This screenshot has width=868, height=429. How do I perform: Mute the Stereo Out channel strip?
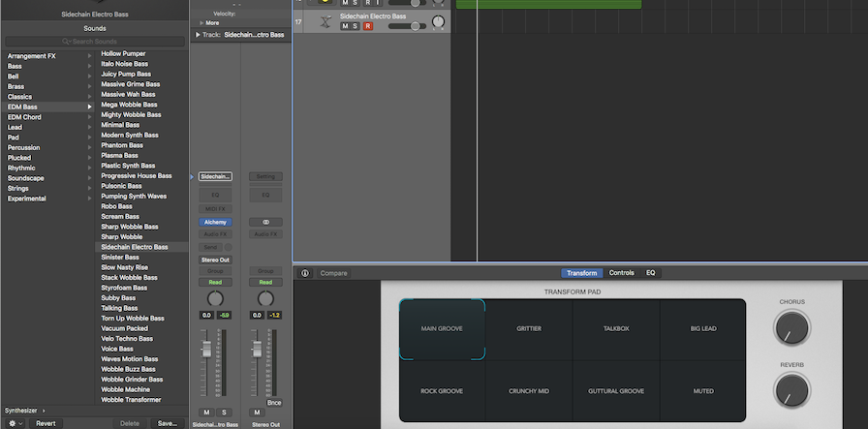(x=257, y=413)
